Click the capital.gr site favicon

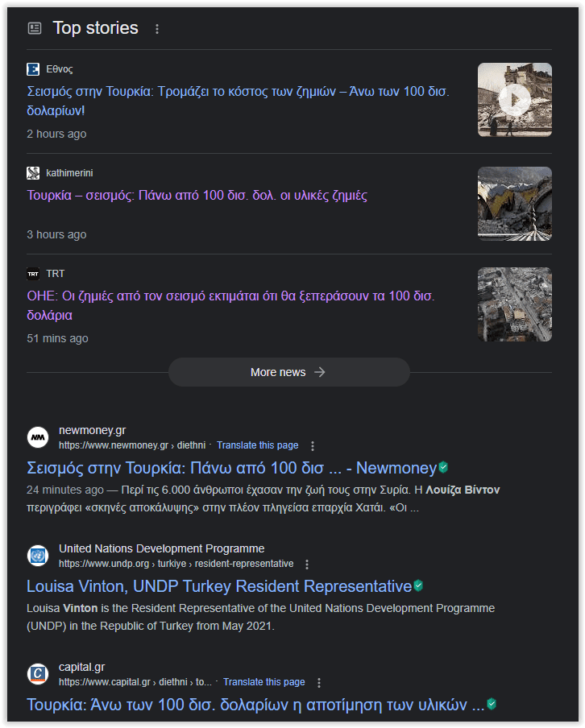click(38, 674)
